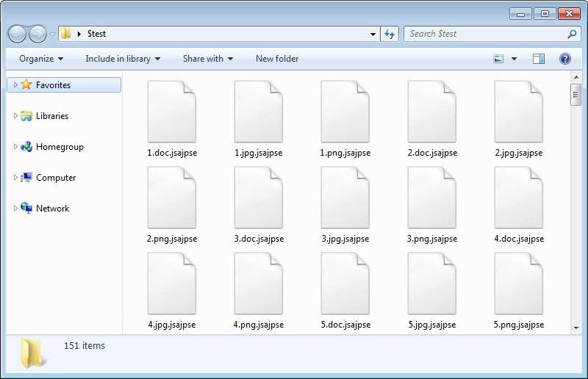
Task: Open the Help question mark icon
Action: (x=565, y=59)
